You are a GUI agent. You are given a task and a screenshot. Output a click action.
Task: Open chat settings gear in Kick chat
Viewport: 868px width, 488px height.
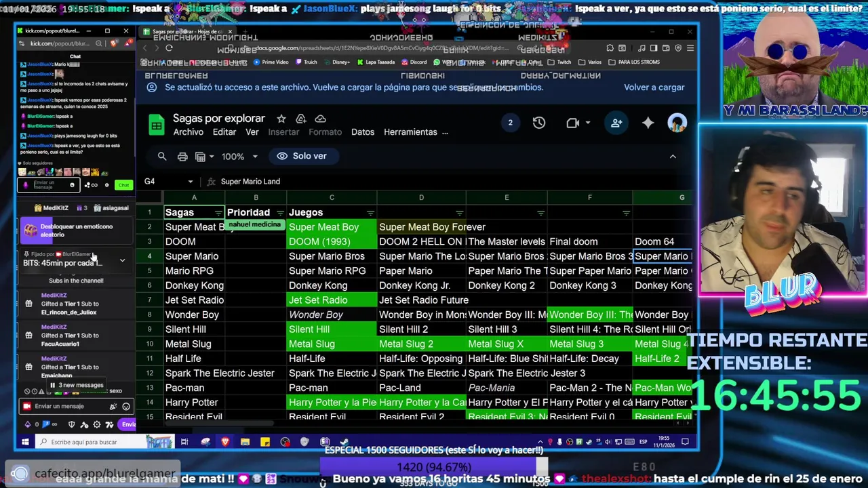click(106, 185)
